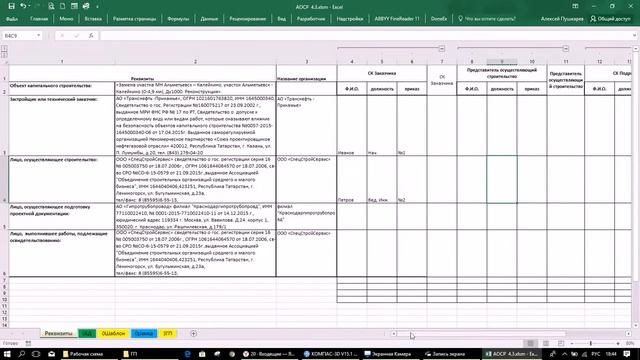Click the Алексей Пушкарев account name
640x360 pixels.
[562, 19]
